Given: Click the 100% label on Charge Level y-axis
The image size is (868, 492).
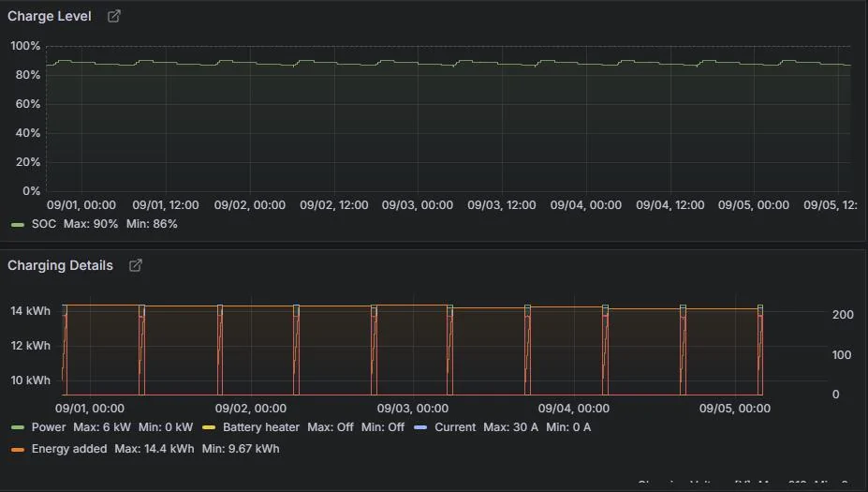Looking at the screenshot, I should click(x=25, y=46).
